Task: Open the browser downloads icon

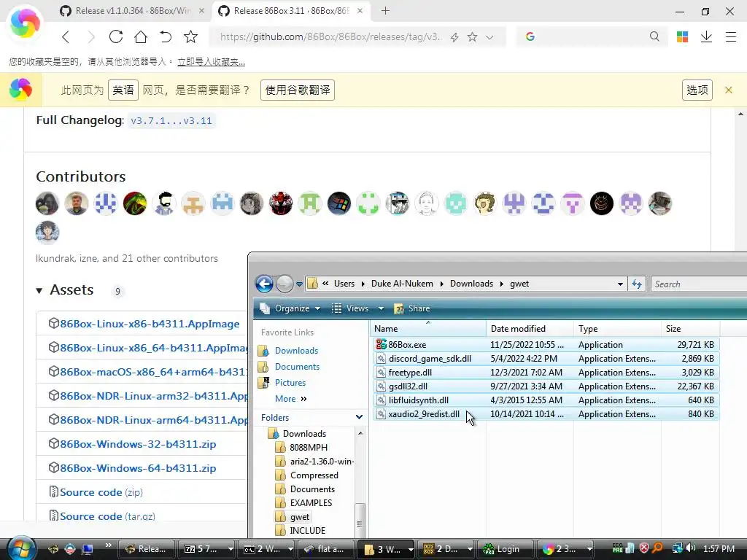Action: (706, 36)
